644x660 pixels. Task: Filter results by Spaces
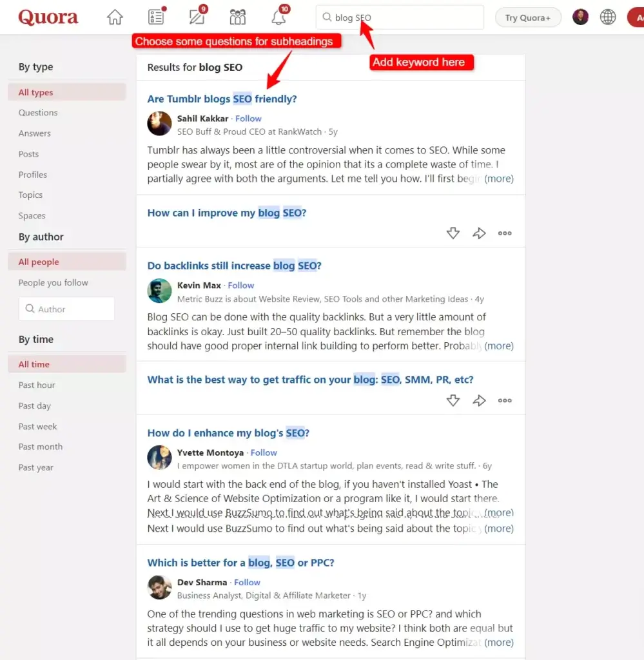coord(32,215)
